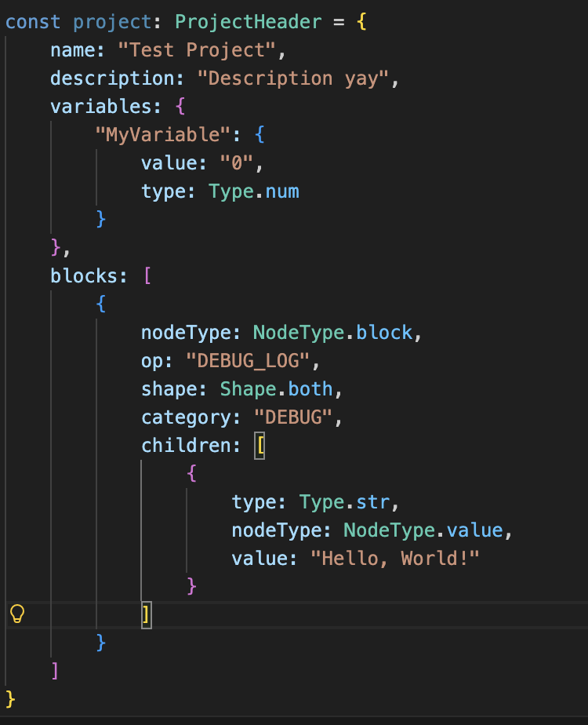Click the yellow lightbulb quick-fix icon
This screenshot has height=725, width=588.
[x=17, y=614]
